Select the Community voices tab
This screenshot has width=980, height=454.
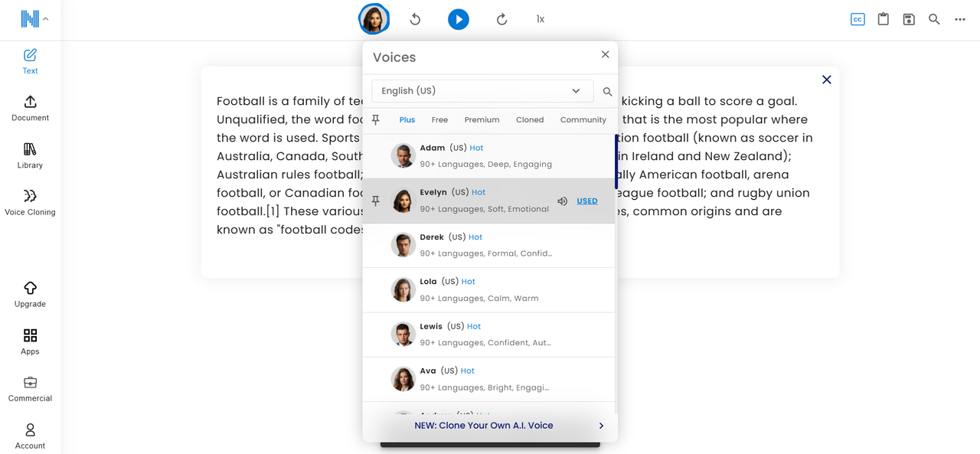click(x=583, y=119)
